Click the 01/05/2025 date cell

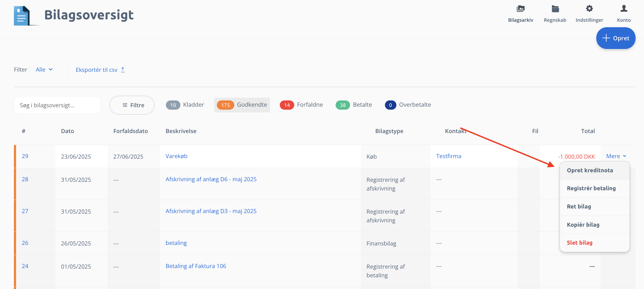tap(76, 267)
